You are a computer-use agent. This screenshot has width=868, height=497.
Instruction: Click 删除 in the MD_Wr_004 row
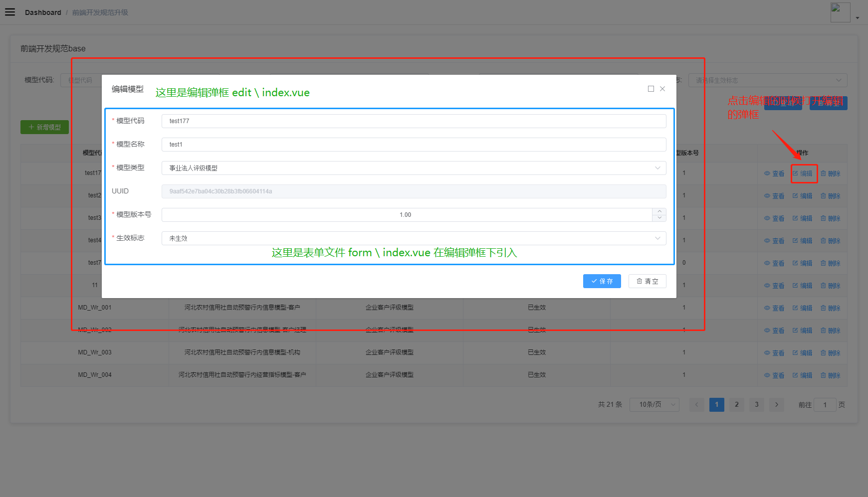(830, 375)
